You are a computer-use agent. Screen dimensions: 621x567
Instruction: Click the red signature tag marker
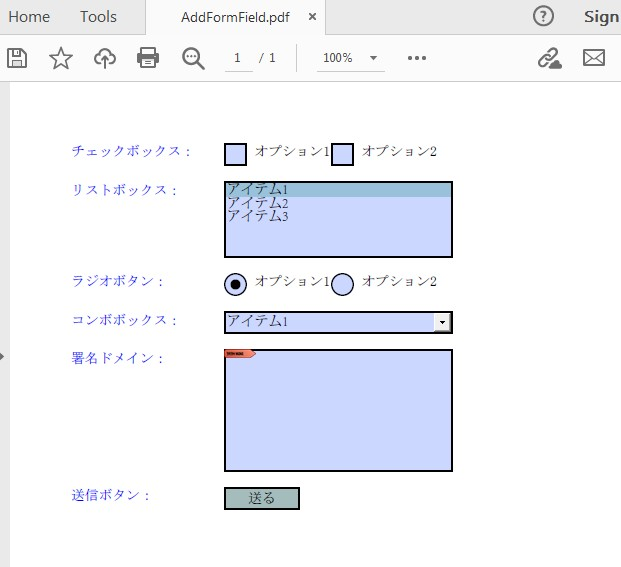(240, 354)
